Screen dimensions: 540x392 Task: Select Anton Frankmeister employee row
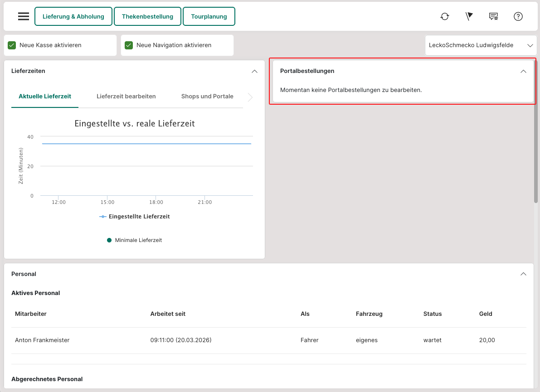click(42, 340)
